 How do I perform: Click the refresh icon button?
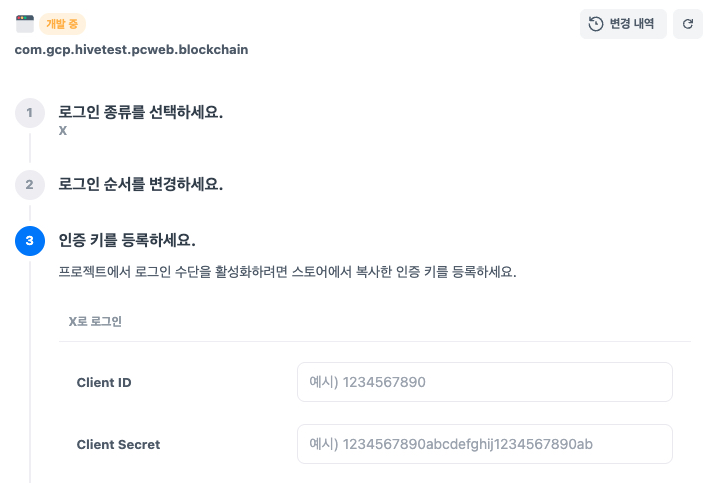[x=688, y=24]
